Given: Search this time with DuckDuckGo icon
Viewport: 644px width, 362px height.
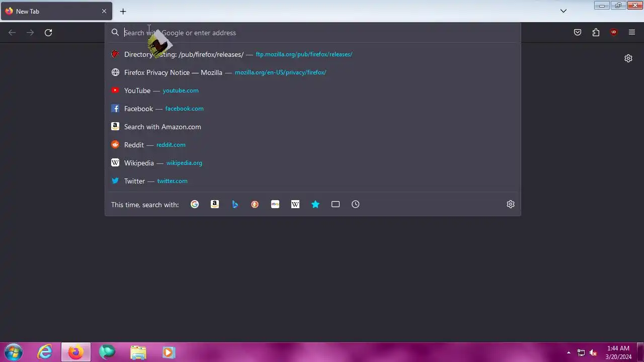Looking at the screenshot, I should tap(255, 204).
